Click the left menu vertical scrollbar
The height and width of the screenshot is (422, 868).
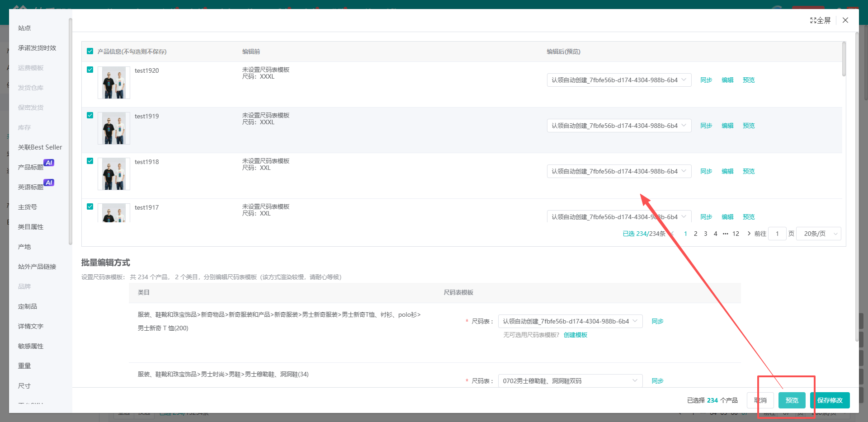(x=70, y=131)
